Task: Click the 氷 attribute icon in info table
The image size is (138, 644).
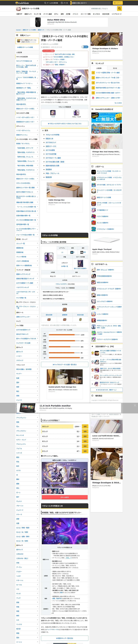Action: pos(72,252)
